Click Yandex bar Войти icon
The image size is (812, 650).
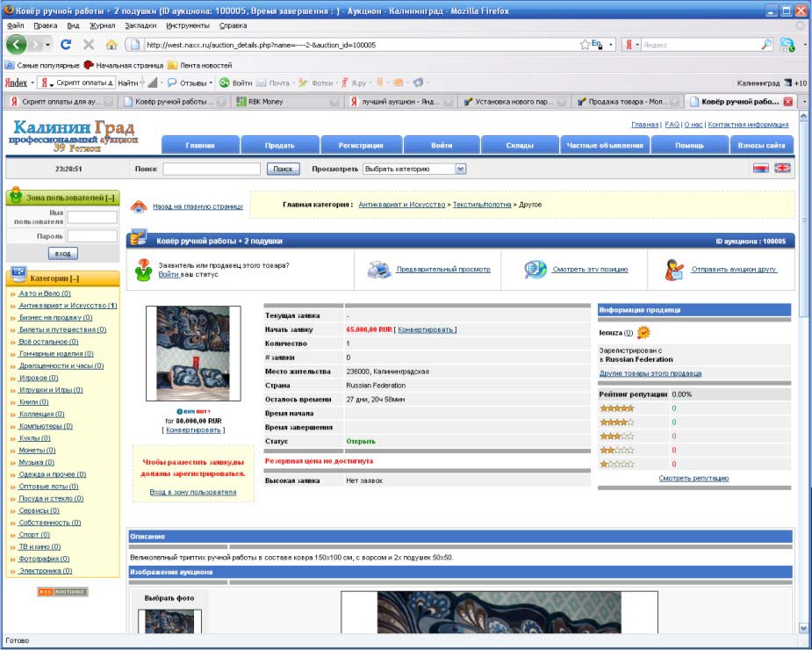coord(224,83)
